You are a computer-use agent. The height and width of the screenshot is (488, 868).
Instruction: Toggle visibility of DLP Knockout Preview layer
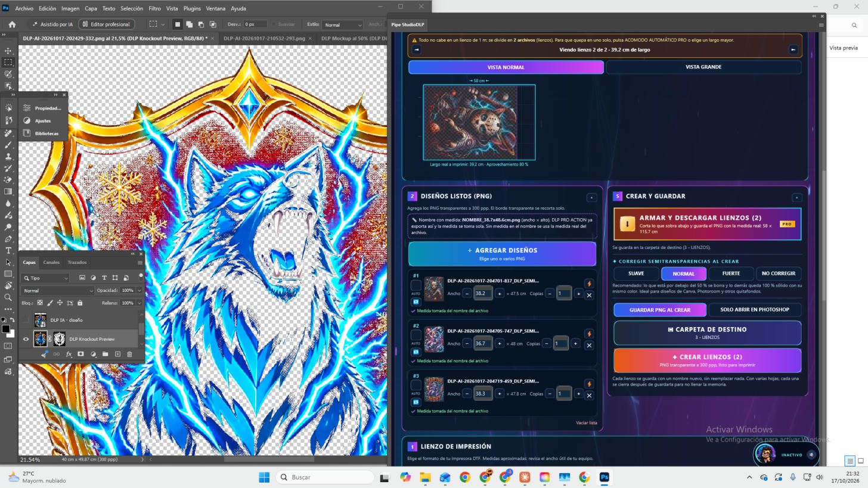pyautogui.click(x=26, y=339)
